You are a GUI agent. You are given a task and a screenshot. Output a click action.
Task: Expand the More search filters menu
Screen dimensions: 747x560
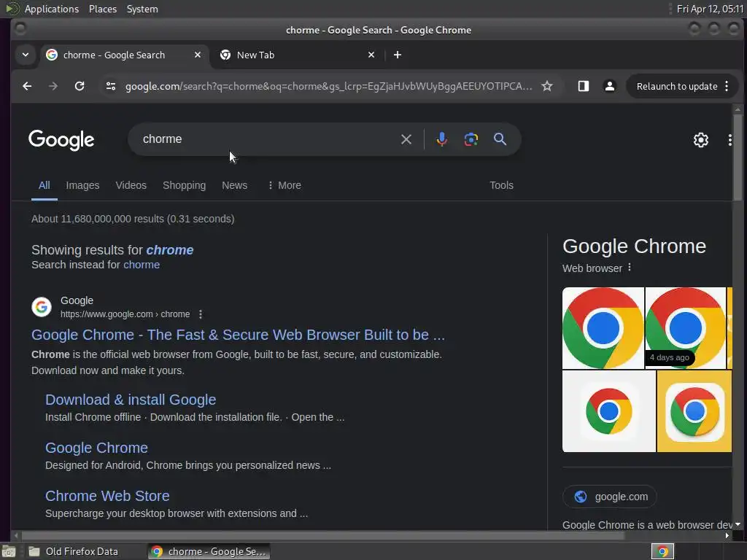click(x=285, y=185)
